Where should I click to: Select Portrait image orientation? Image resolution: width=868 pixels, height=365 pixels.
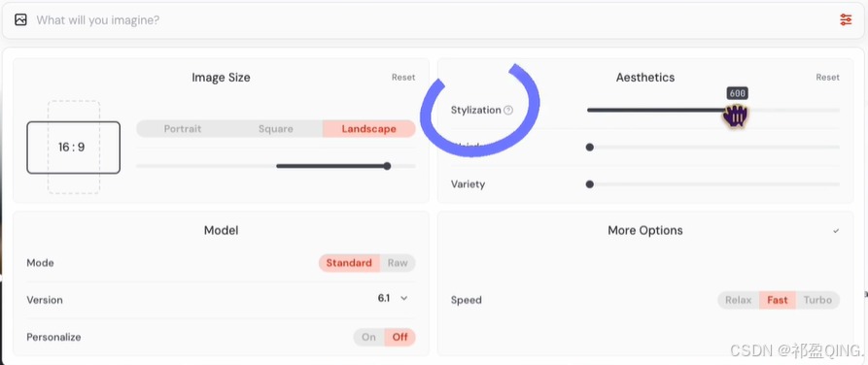tap(183, 129)
